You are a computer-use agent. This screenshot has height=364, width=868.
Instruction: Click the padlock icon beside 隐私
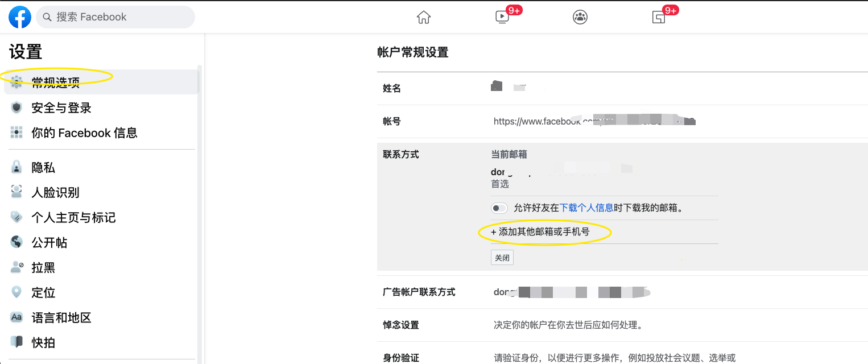(x=16, y=167)
